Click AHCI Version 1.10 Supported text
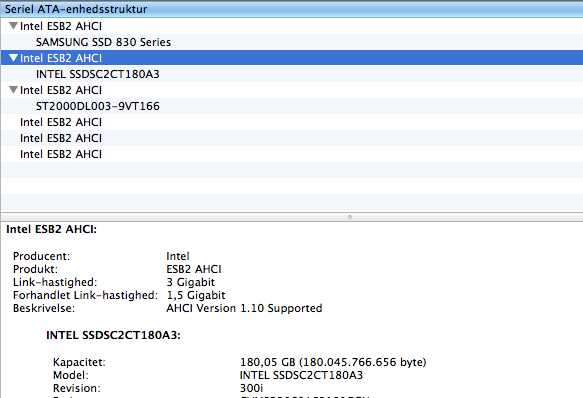 coord(244,308)
